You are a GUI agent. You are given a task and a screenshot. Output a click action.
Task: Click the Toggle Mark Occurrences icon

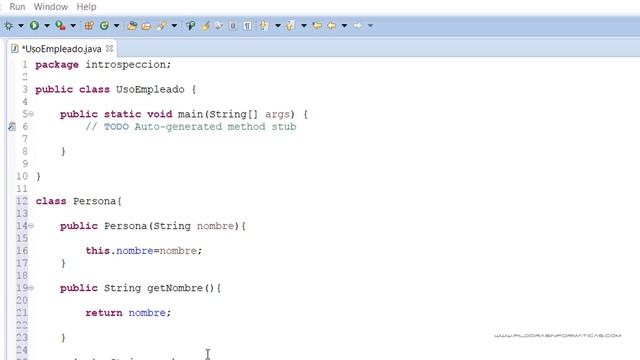click(205, 26)
